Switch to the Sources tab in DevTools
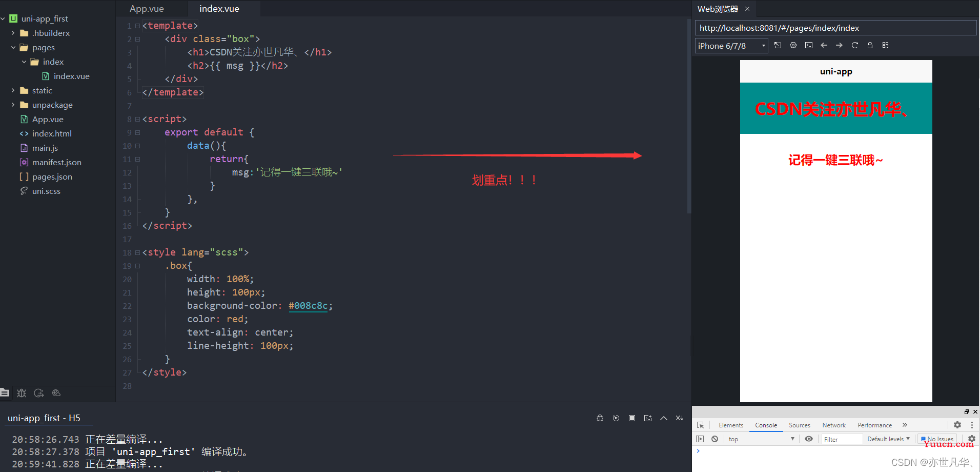The height and width of the screenshot is (472, 980). (x=800, y=425)
